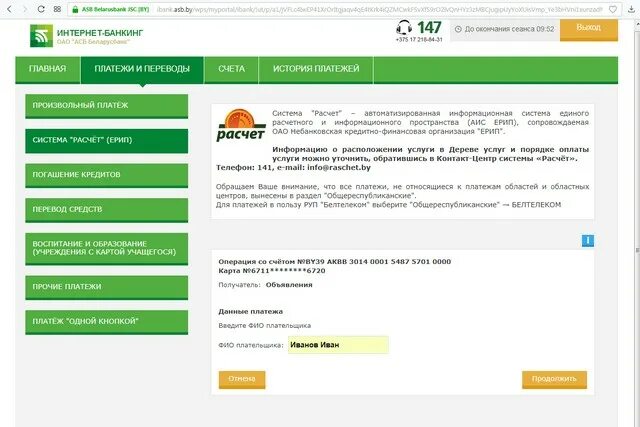Open ПОГАШЕНИЕ КРЕДИТОВ sidebar item
The image size is (640, 427).
click(x=107, y=175)
